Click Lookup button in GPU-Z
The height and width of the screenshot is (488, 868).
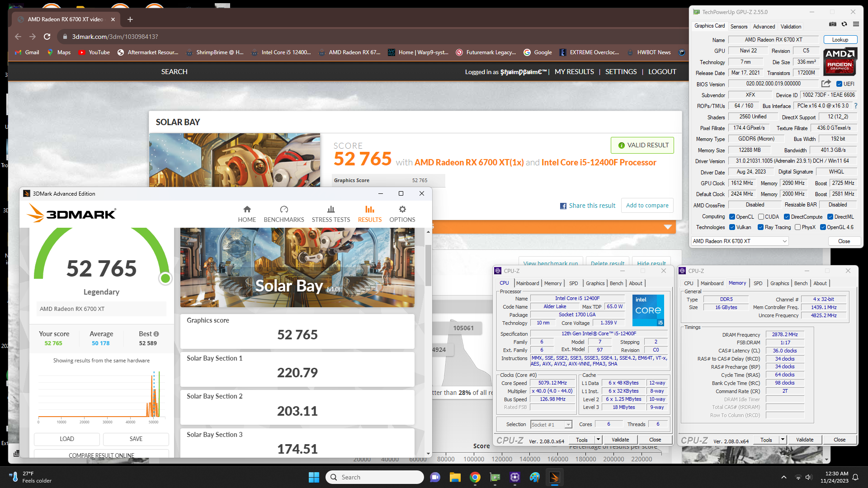(x=840, y=40)
